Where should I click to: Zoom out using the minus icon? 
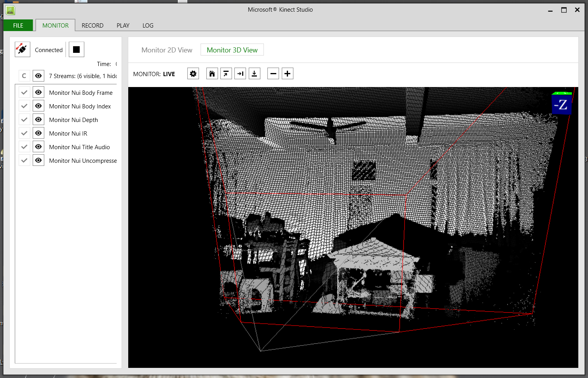point(273,73)
